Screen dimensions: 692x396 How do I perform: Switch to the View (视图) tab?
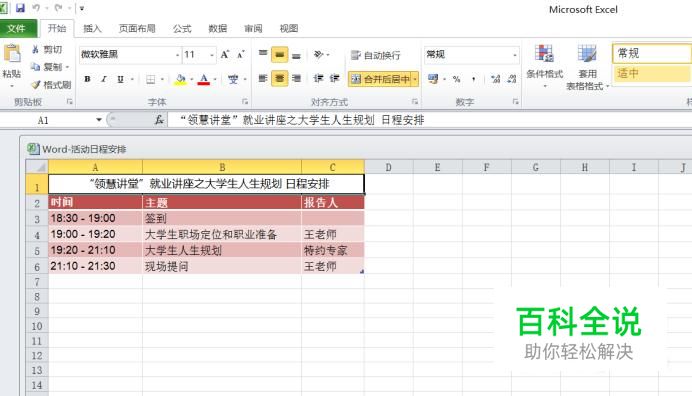[289, 28]
